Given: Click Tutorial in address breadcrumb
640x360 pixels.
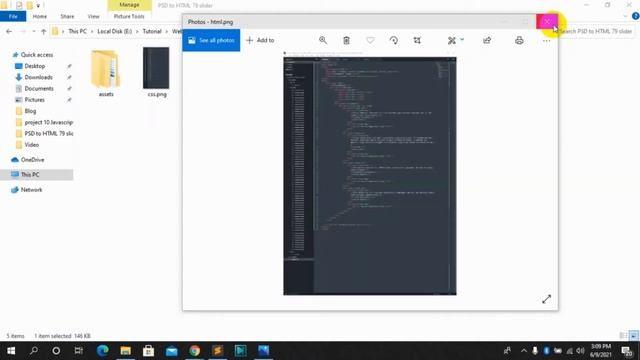Looking at the screenshot, I should (152, 31).
